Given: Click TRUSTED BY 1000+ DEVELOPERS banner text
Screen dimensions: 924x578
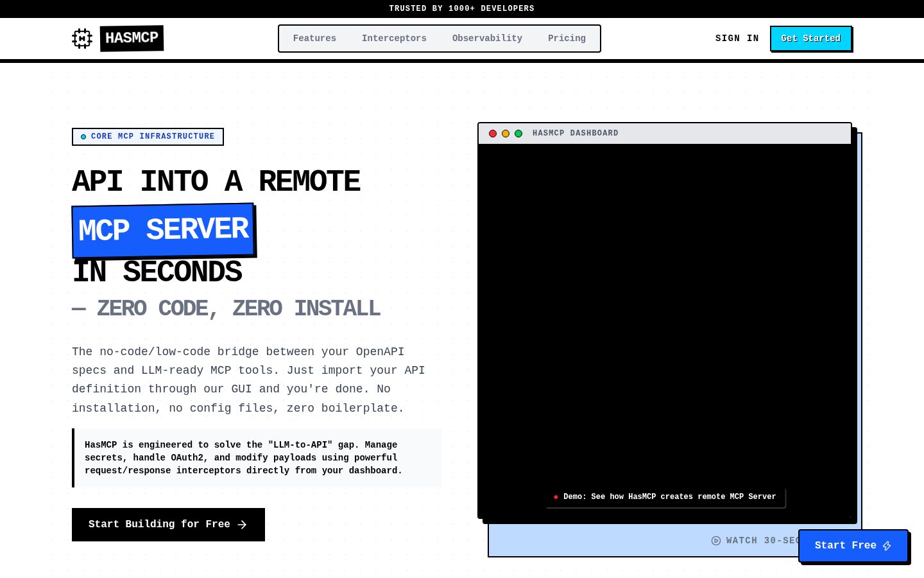Looking at the screenshot, I should click(462, 8).
